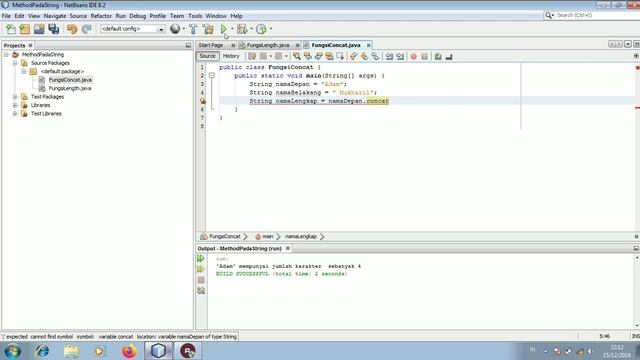Click Previous Bookmark editor icon

353,56
